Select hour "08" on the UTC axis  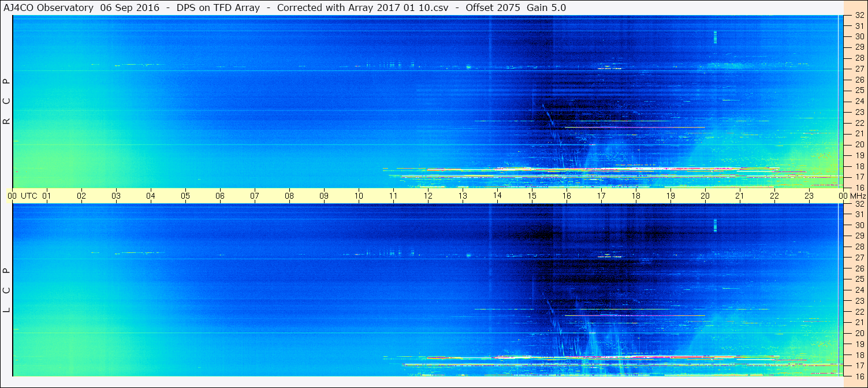(289, 196)
